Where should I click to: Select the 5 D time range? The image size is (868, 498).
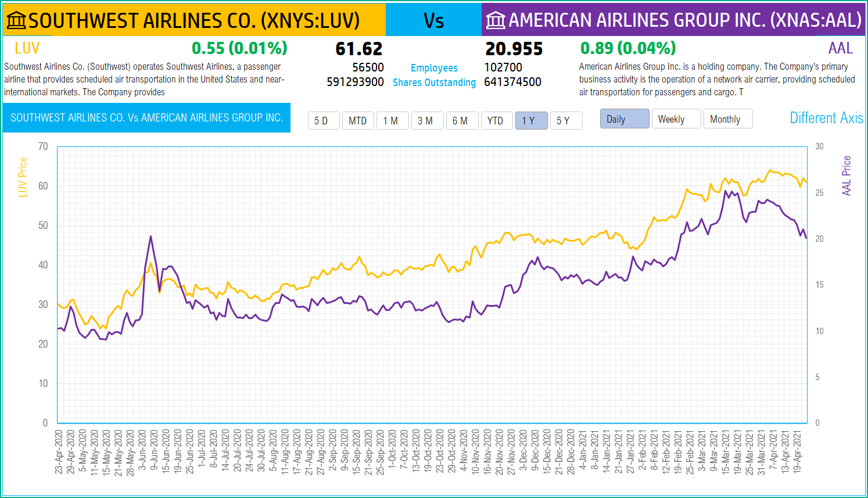pyautogui.click(x=324, y=120)
